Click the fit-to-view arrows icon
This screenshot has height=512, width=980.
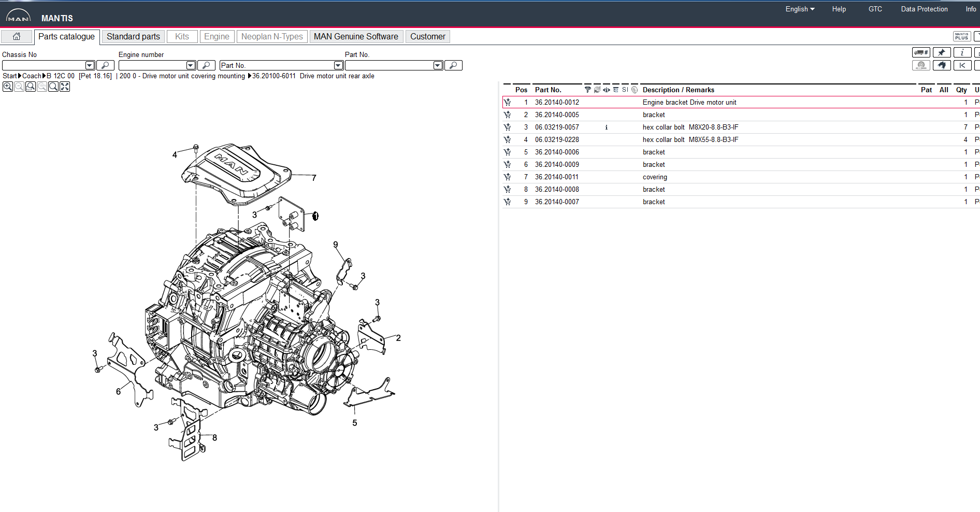tap(64, 87)
